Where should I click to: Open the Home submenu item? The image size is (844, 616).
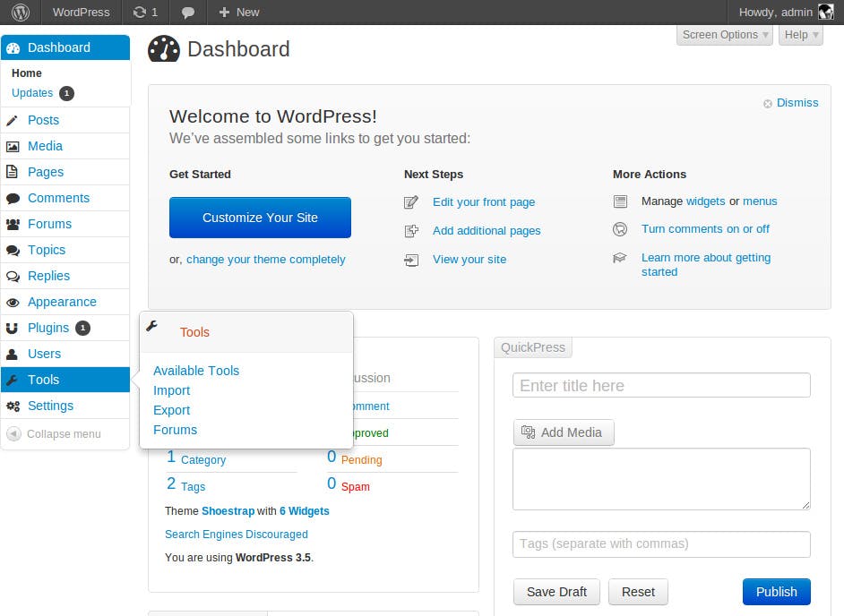26,73
